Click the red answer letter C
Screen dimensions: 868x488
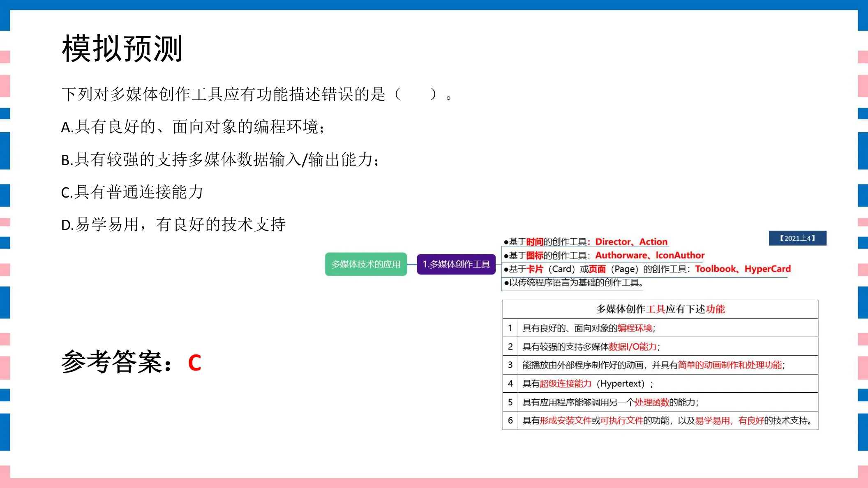[x=195, y=363]
